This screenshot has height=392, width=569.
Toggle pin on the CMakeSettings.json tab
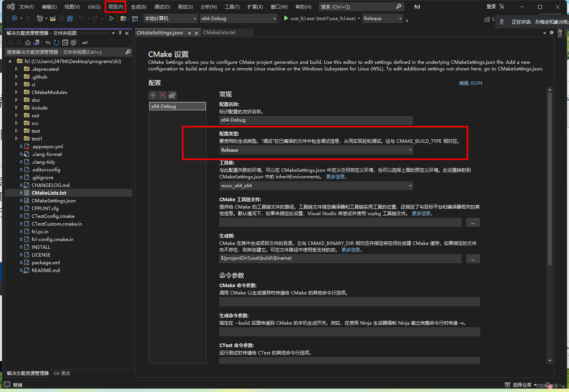coord(190,33)
